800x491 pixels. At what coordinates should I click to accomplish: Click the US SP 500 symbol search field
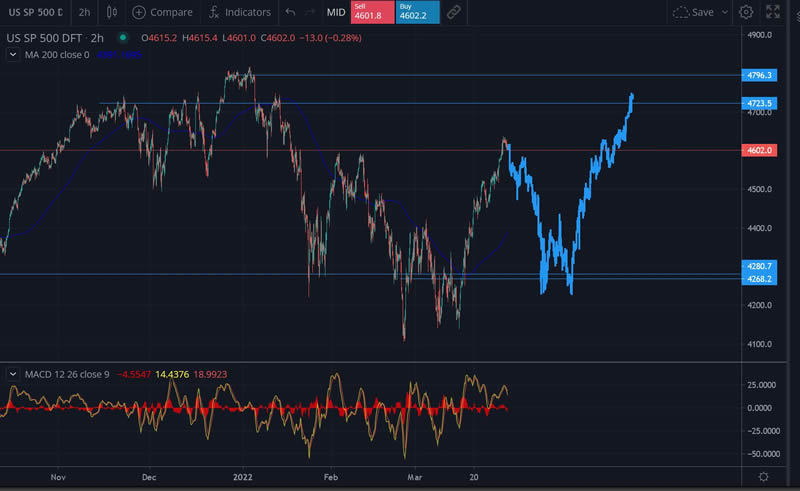tap(32, 12)
